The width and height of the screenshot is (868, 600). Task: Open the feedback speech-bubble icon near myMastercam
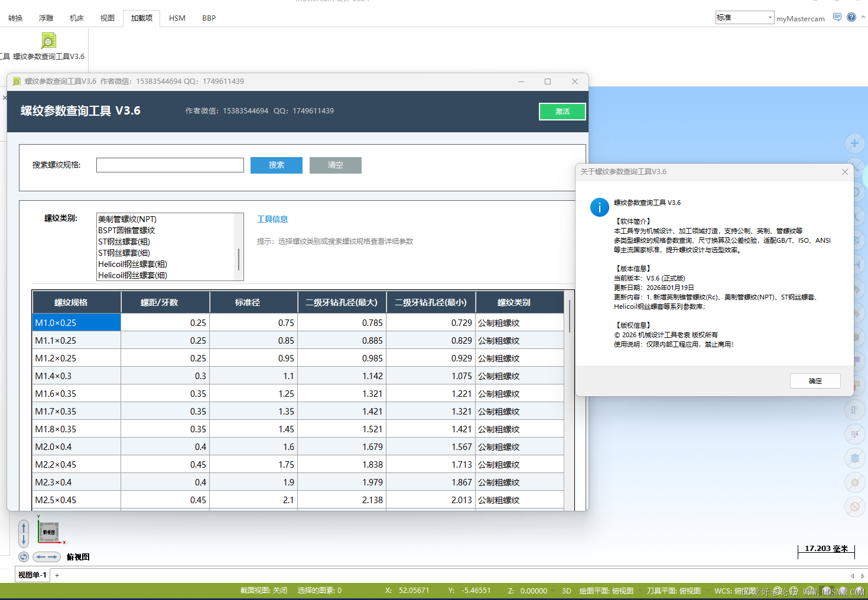[x=837, y=17]
